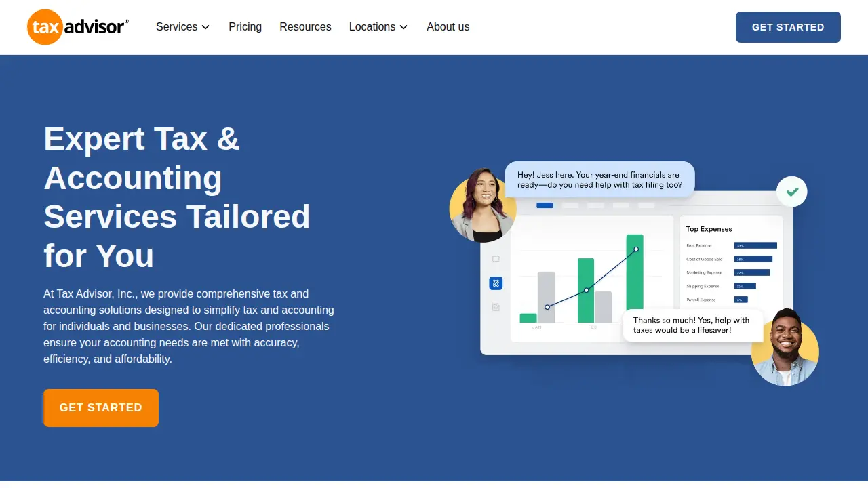Click the "Top Expenses" heading
The width and height of the screenshot is (868, 488).
(x=709, y=229)
